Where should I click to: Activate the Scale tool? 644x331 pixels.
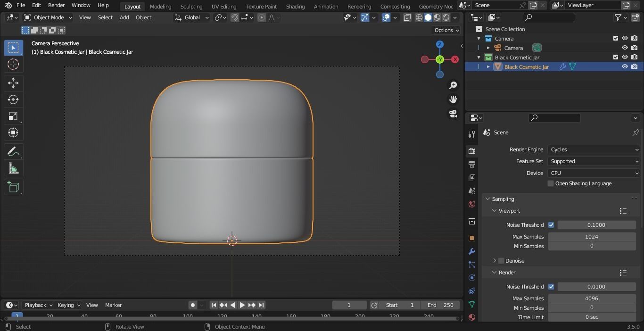click(x=13, y=116)
